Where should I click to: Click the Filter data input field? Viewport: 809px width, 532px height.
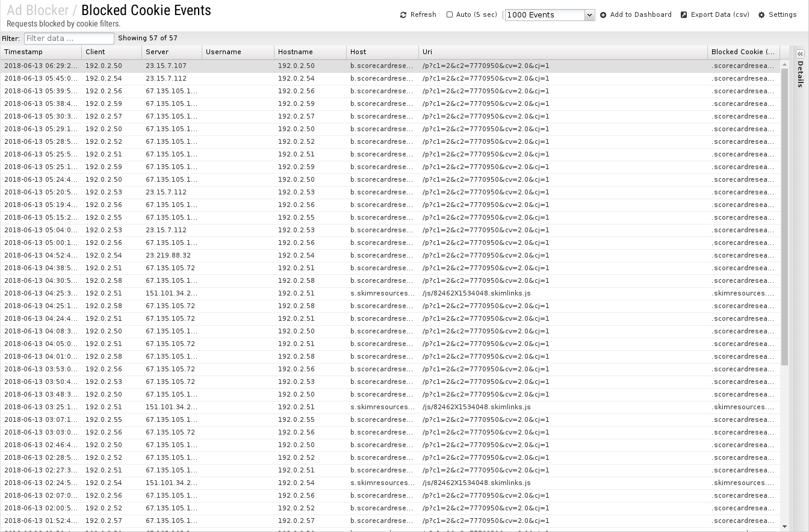(x=69, y=39)
